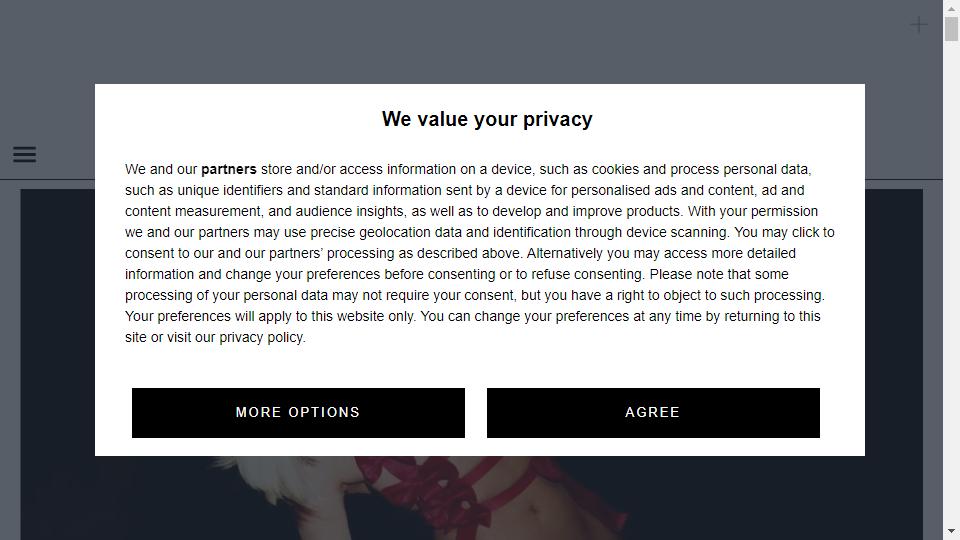
Task: Open the bold 'partners' link
Action: 228,170
